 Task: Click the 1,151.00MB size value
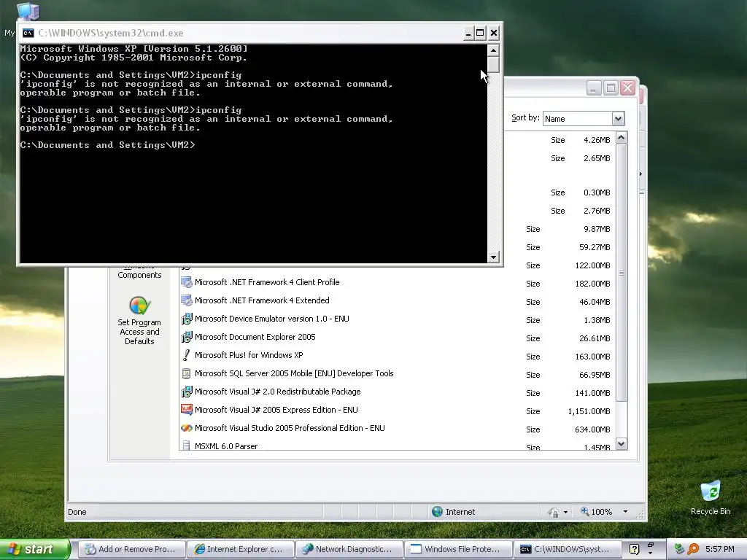589,411
